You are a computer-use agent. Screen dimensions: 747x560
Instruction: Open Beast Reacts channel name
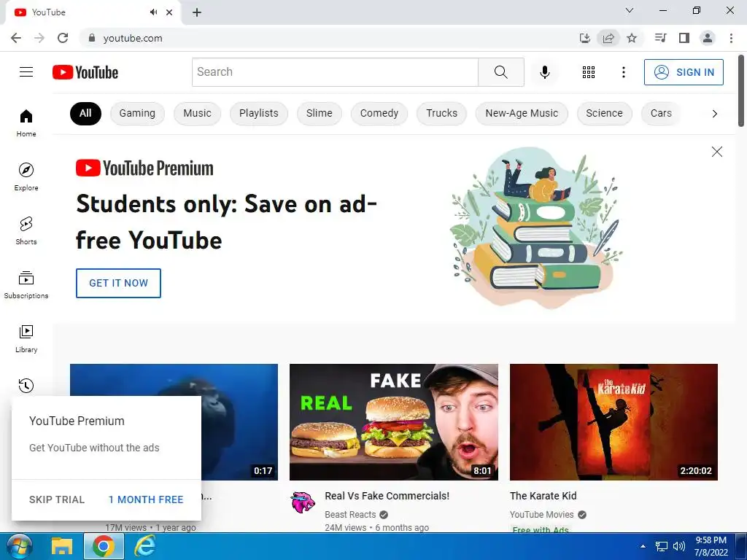(x=350, y=514)
